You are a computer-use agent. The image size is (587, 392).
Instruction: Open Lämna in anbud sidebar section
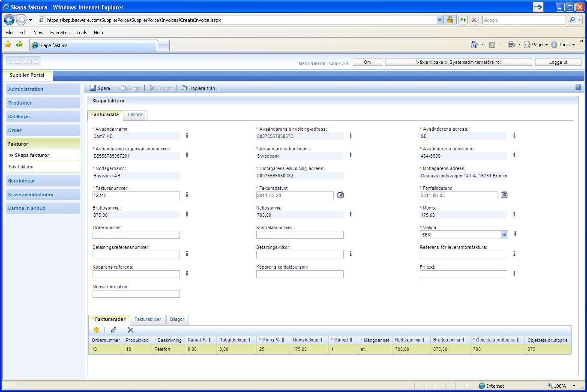43,208
